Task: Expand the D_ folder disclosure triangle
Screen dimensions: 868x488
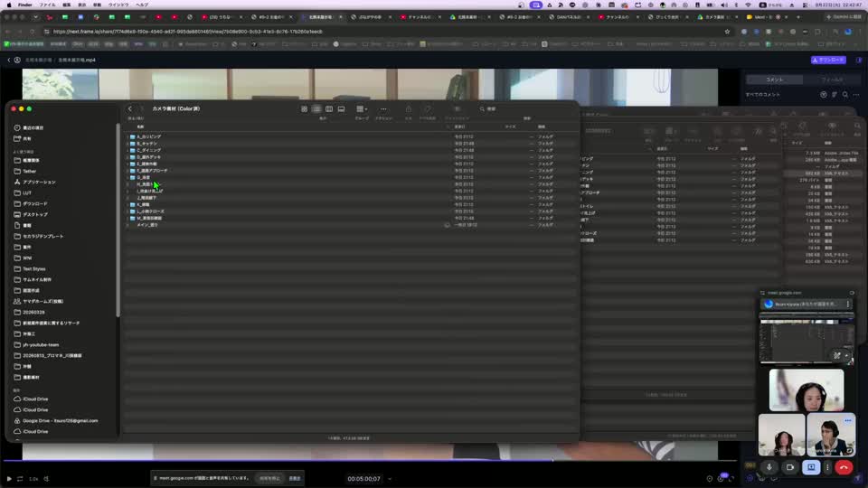Action: tap(127, 157)
